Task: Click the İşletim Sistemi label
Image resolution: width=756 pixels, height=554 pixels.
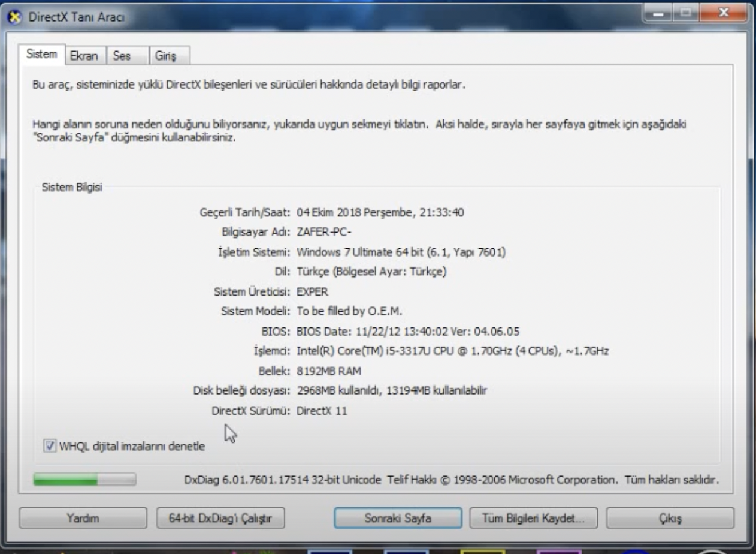Action: click(x=255, y=252)
